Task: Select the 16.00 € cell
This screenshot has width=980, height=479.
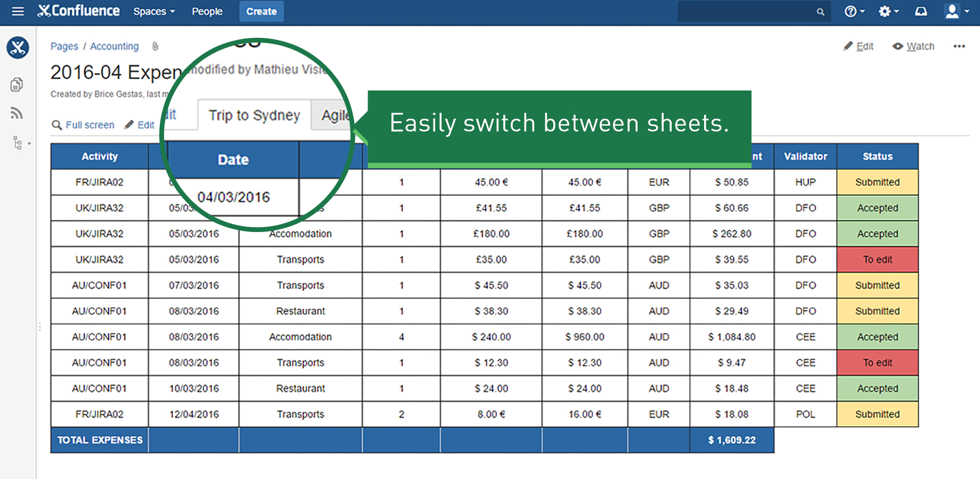Action: click(x=585, y=414)
